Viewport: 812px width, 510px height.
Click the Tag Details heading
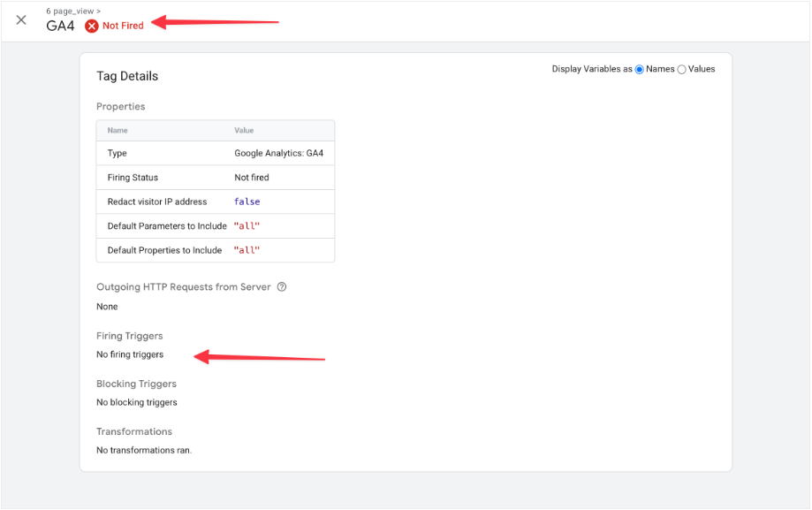pos(127,77)
